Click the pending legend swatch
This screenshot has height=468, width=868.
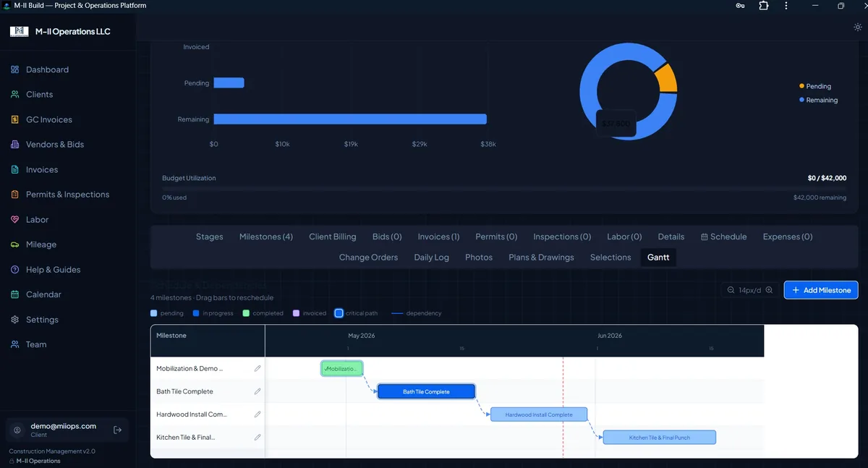154,313
